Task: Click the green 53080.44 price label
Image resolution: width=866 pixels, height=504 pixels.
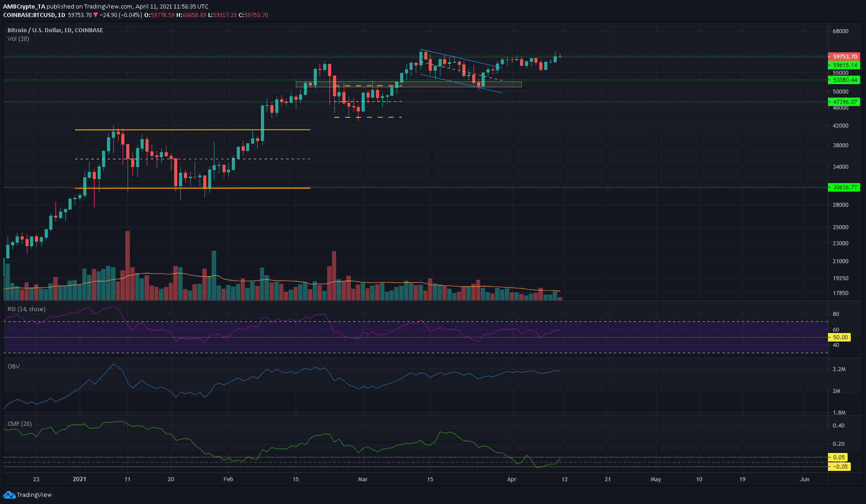Action: (845, 80)
